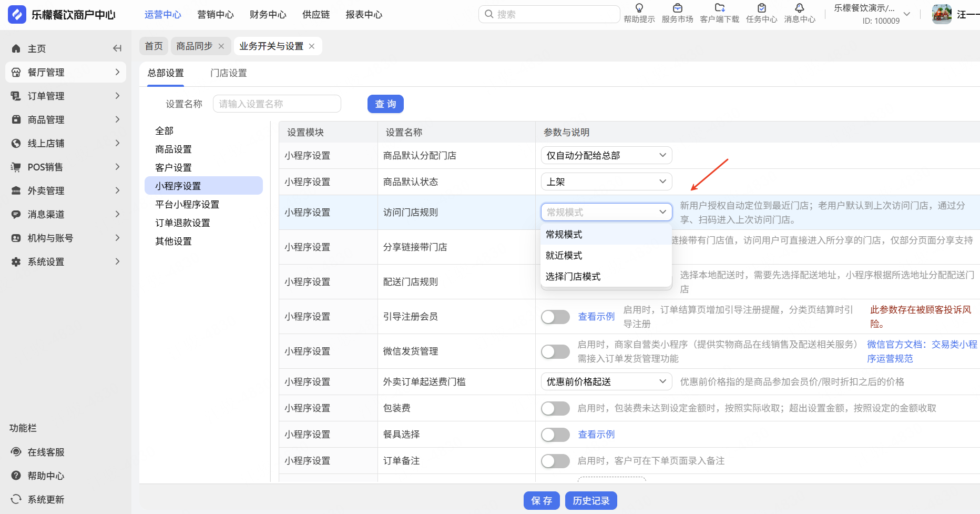The width and height of the screenshot is (980, 514).
Task: Click the 设置名称 input field
Action: [x=277, y=104]
